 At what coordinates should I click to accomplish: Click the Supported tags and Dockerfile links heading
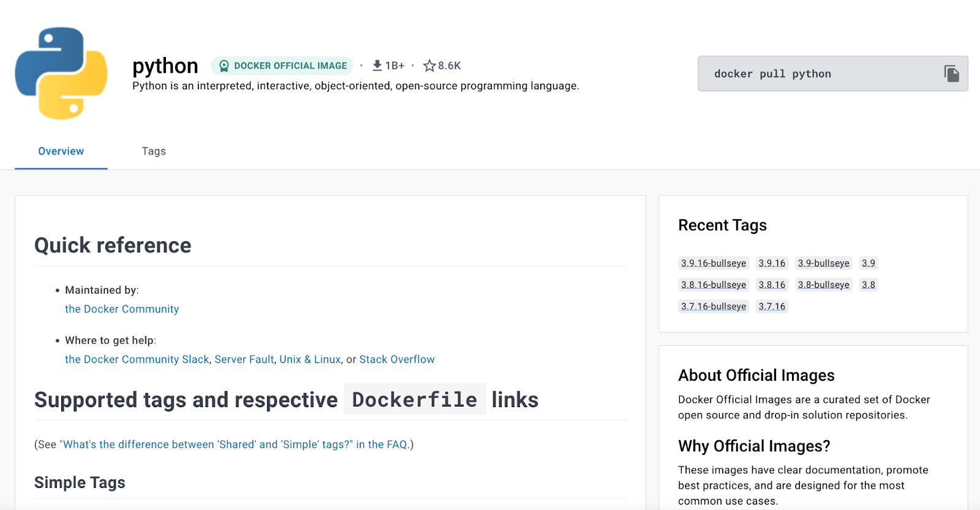[286, 400]
